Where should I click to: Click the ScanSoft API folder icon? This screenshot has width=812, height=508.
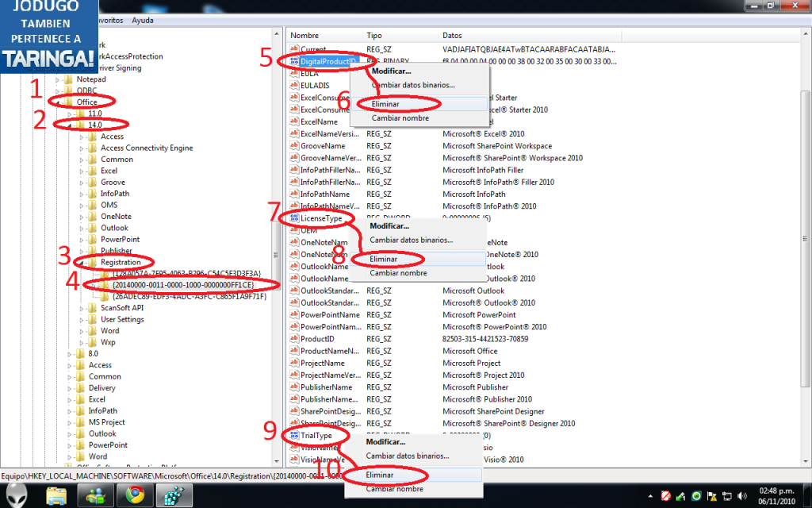pos(92,308)
